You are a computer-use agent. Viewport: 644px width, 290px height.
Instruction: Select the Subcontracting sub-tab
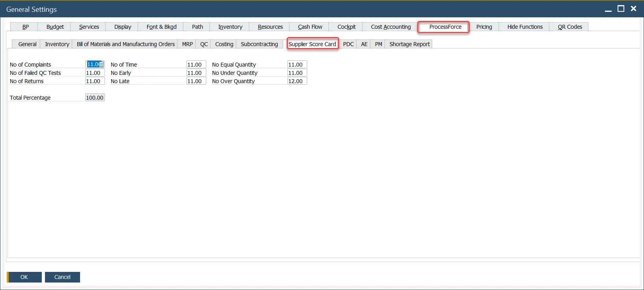(x=259, y=44)
